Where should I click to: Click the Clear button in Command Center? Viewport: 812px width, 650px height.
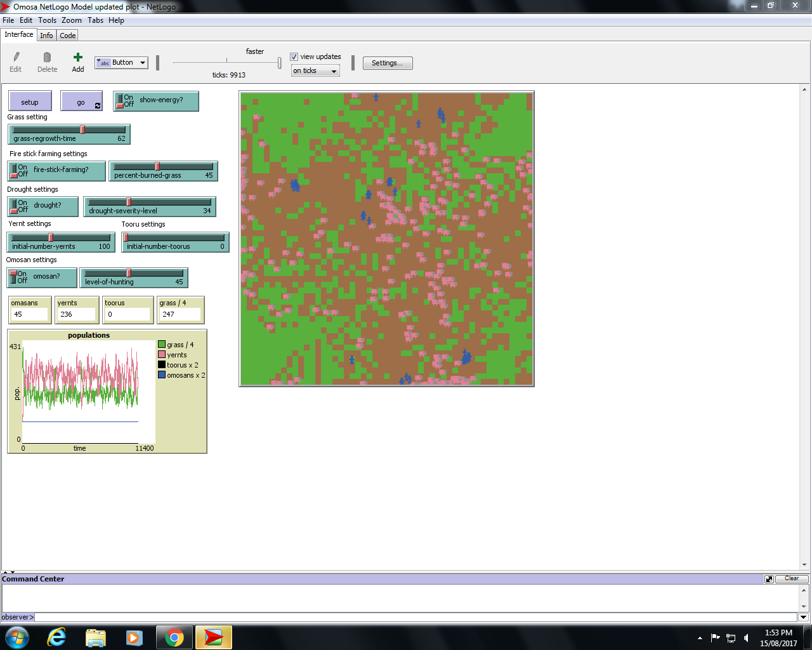(x=792, y=578)
